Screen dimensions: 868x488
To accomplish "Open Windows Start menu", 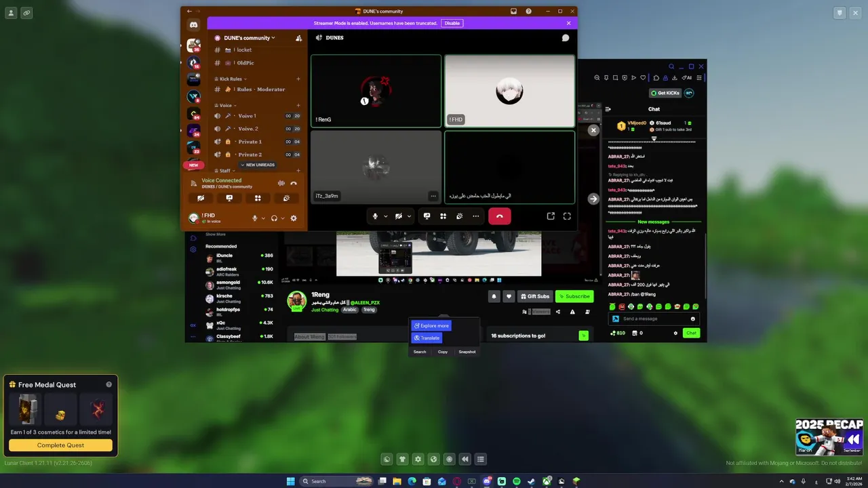I will pos(291,481).
